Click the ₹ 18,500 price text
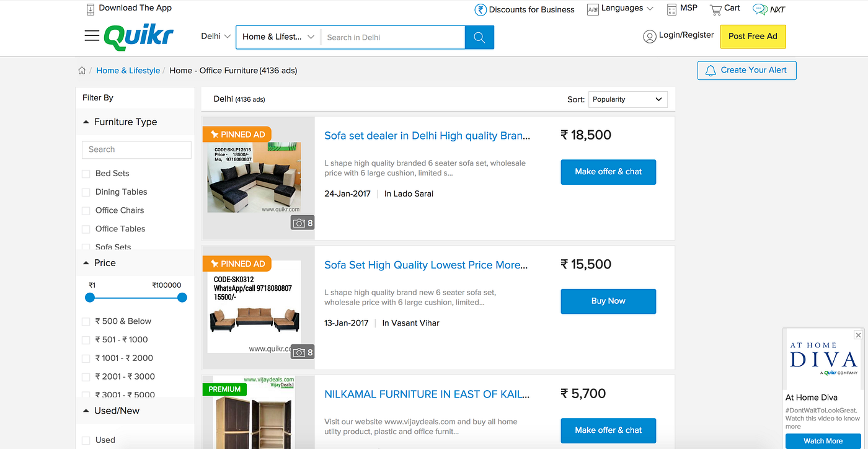Screen dimensions: 868x449 click(586, 135)
